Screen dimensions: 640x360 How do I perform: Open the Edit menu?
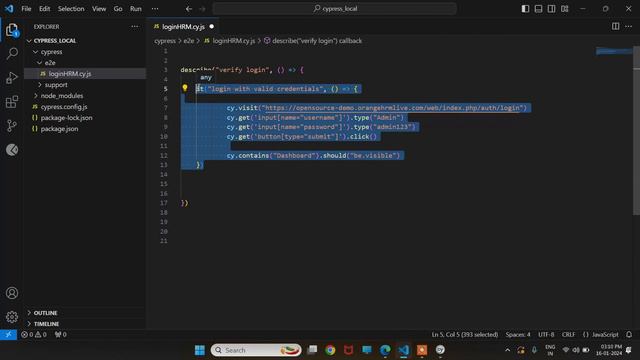pyautogui.click(x=44, y=9)
